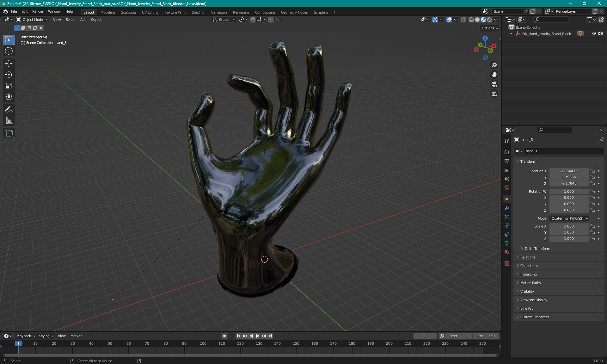This screenshot has height=364, width=607.
Task: Expand Relations panel
Action: pyautogui.click(x=527, y=257)
